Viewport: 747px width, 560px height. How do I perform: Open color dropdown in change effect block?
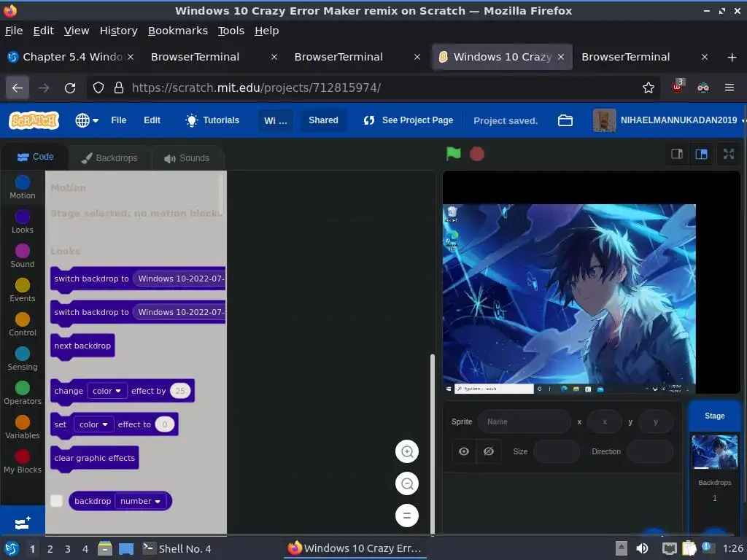[107, 391]
